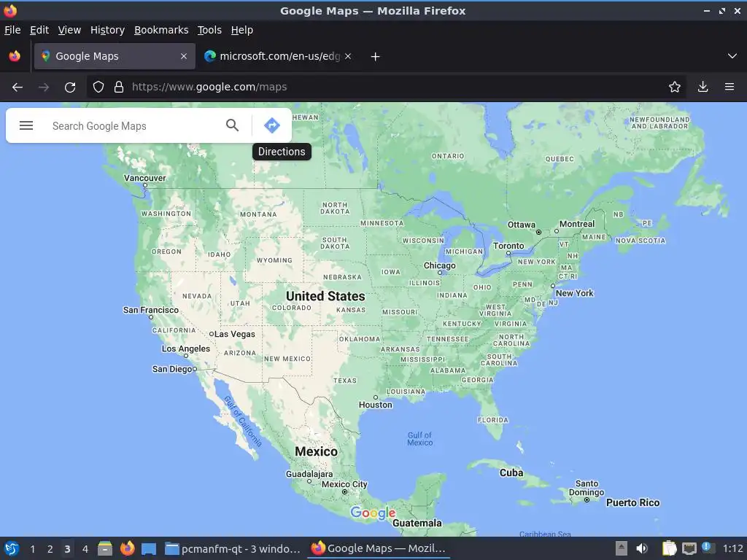Launch Firefox from the taskbar quick launcher
The image size is (747, 560).
tap(127, 548)
